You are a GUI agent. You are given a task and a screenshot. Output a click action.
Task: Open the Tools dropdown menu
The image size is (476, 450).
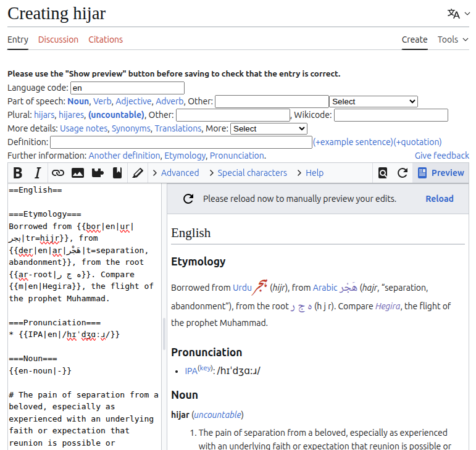tap(453, 40)
